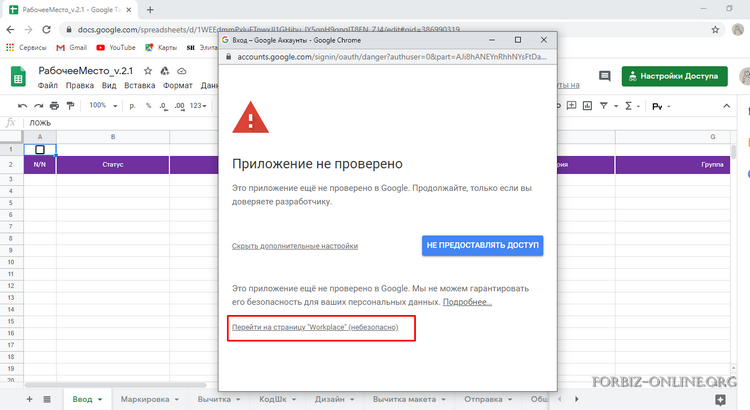Viewport: 750px width, 410px height.
Task: Select column B header
Action: [113, 137]
